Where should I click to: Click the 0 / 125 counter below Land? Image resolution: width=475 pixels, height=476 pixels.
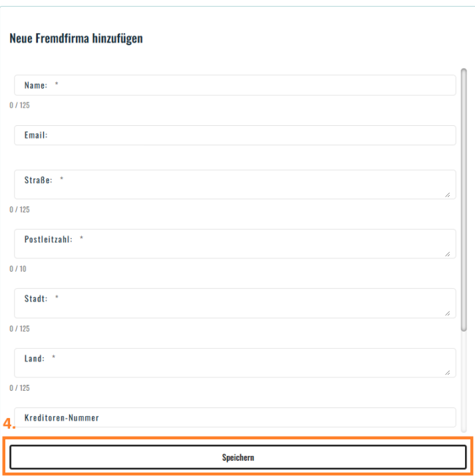(19, 387)
